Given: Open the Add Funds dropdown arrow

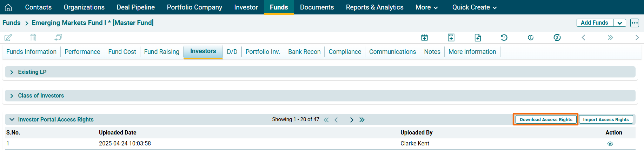Looking at the screenshot, I should click(x=619, y=23).
